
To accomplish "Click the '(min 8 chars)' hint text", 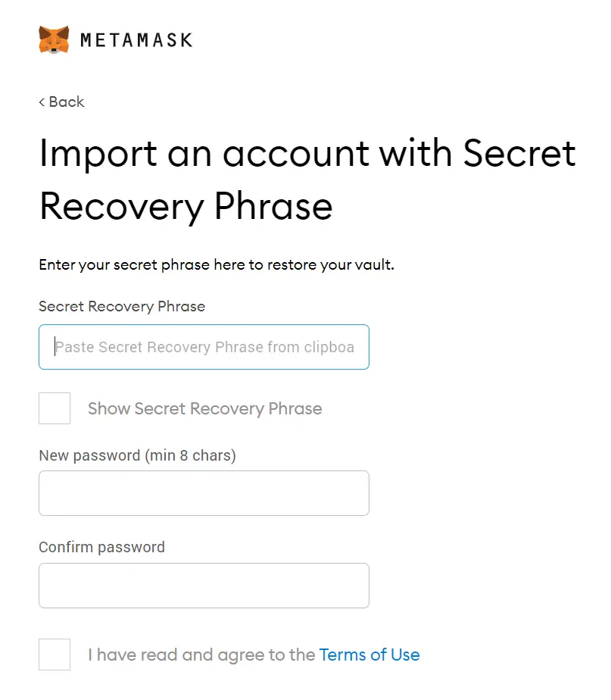I will point(190,455).
